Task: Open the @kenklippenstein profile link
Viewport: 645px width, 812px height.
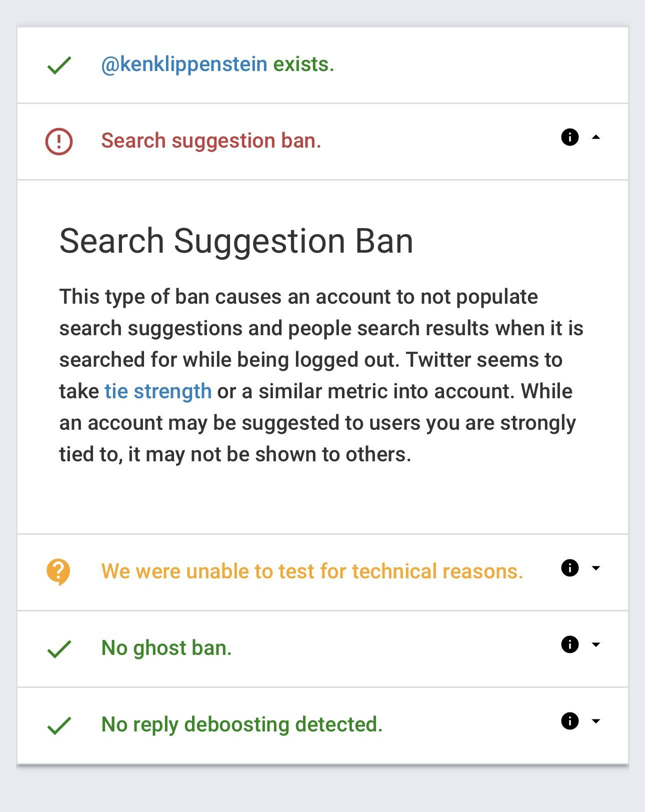Action: tap(184, 65)
